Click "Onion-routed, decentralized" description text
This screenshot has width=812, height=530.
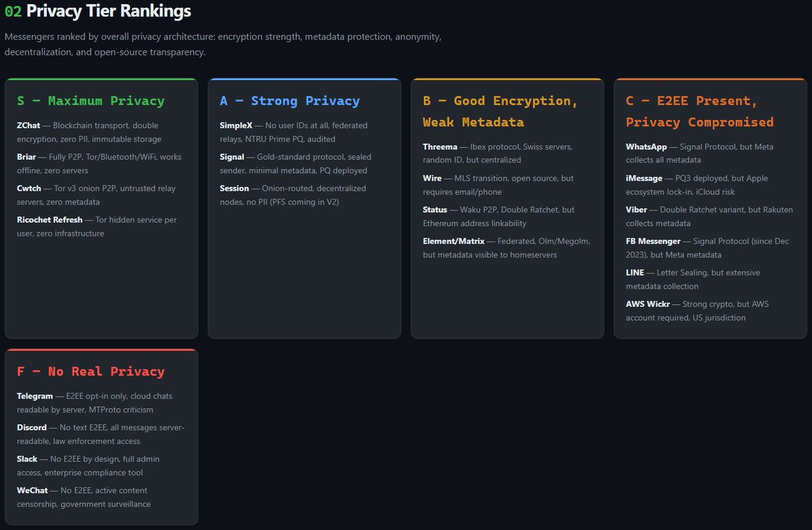(314, 188)
